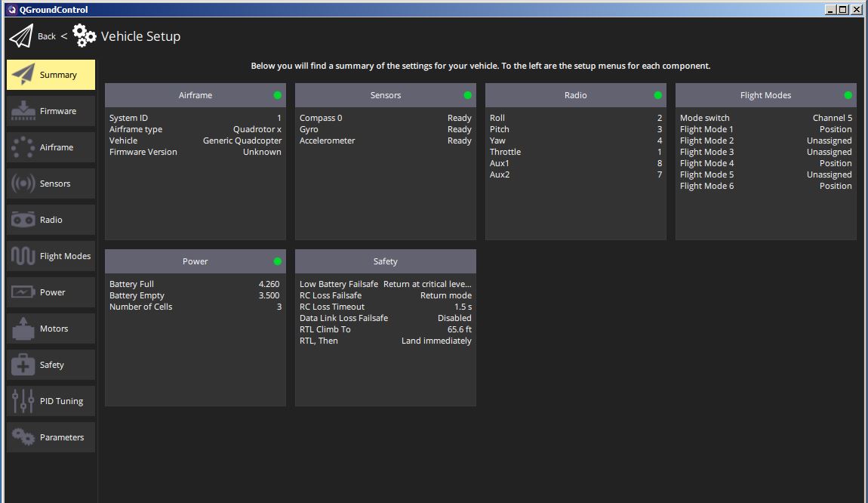868x503 pixels.
Task: Click QGroundControl title bar app icon
Action: tap(11, 9)
